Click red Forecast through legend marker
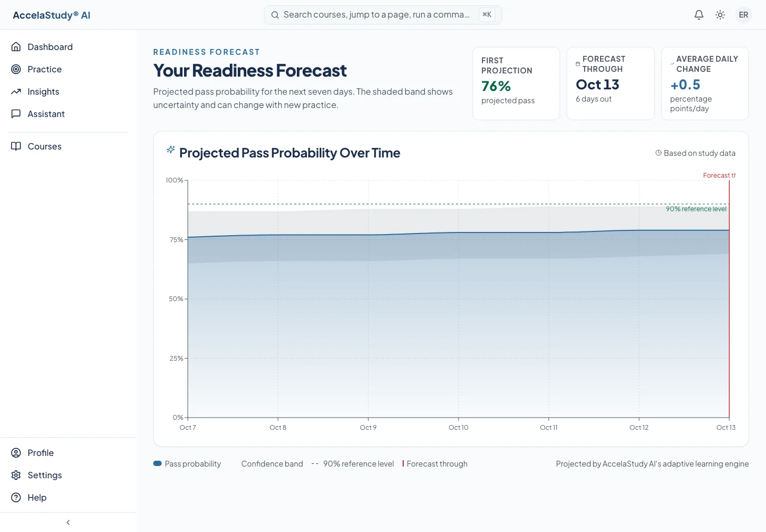This screenshot has height=532, width=766. 403,463
